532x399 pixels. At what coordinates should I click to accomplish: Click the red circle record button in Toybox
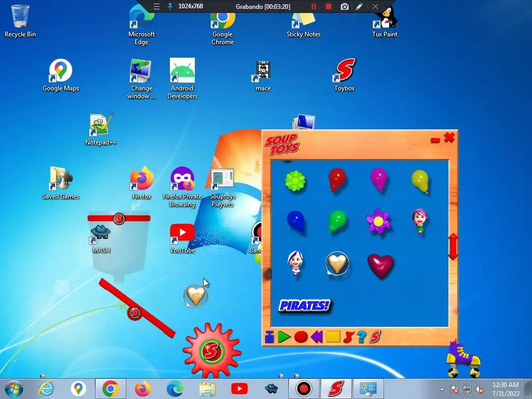click(301, 337)
